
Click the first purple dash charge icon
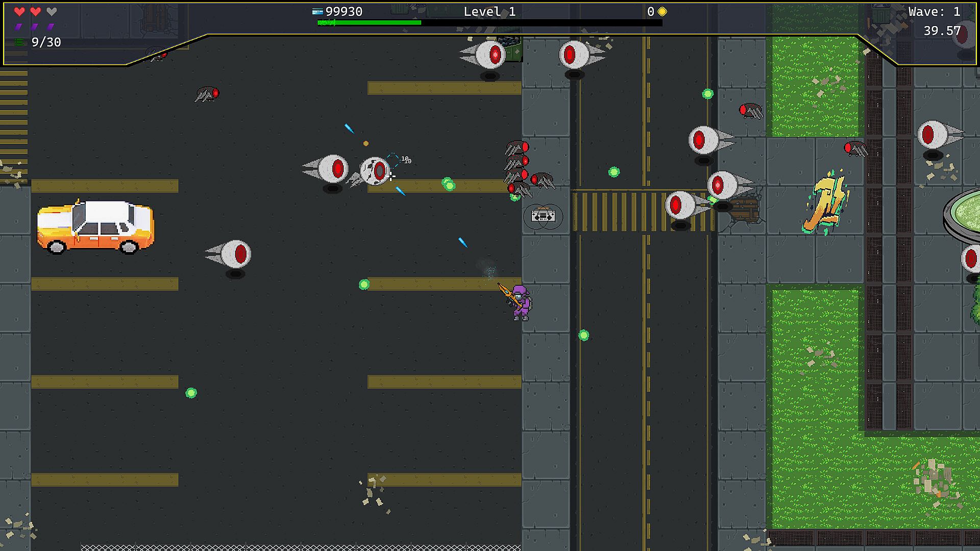pyautogui.click(x=18, y=27)
